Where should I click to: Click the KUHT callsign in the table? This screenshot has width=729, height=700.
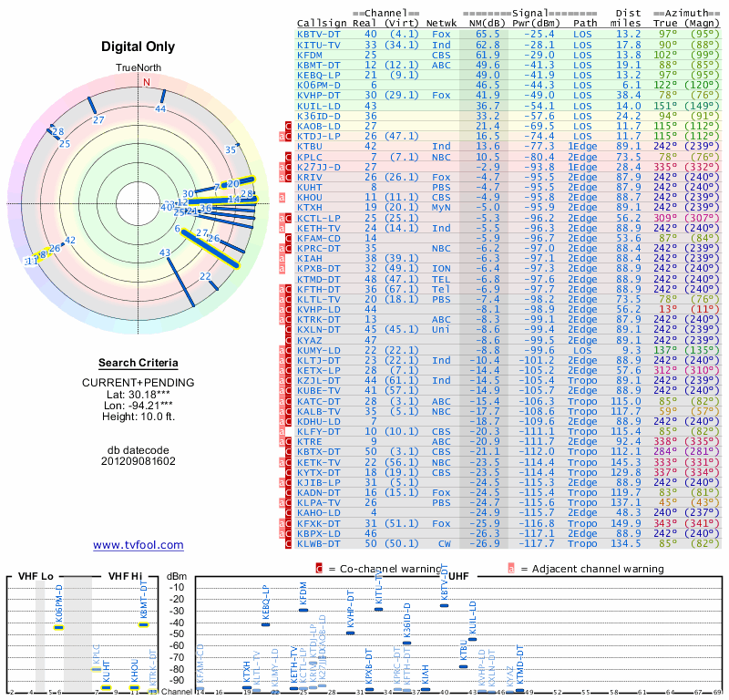(309, 188)
